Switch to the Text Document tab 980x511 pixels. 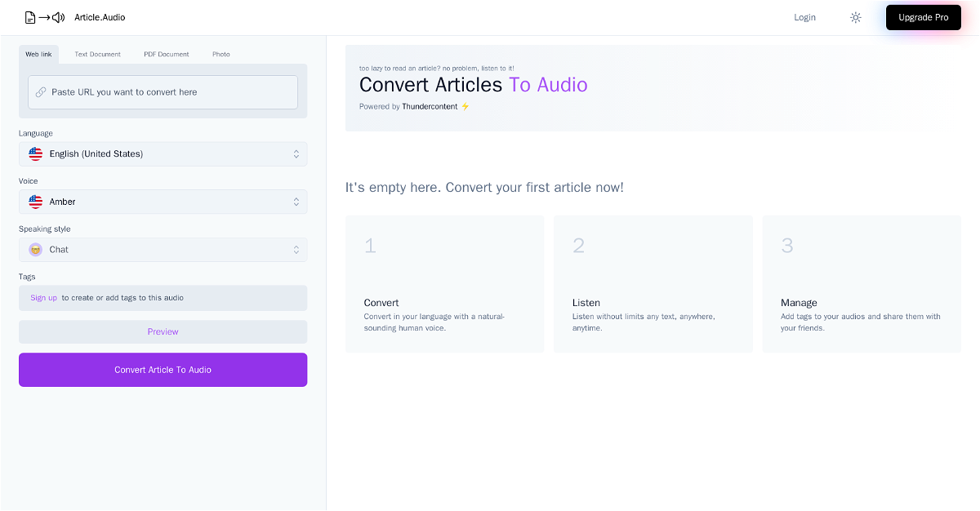(97, 55)
